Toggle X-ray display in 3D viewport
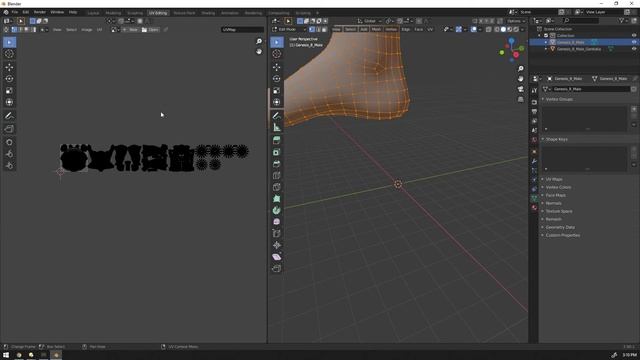The height and width of the screenshot is (360, 640). click(x=489, y=29)
